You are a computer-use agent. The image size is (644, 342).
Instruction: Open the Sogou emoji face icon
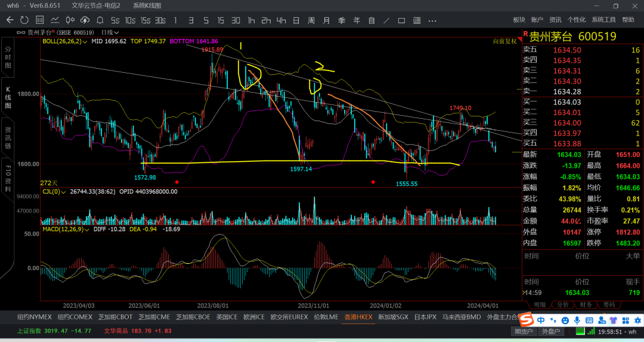point(565,320)
